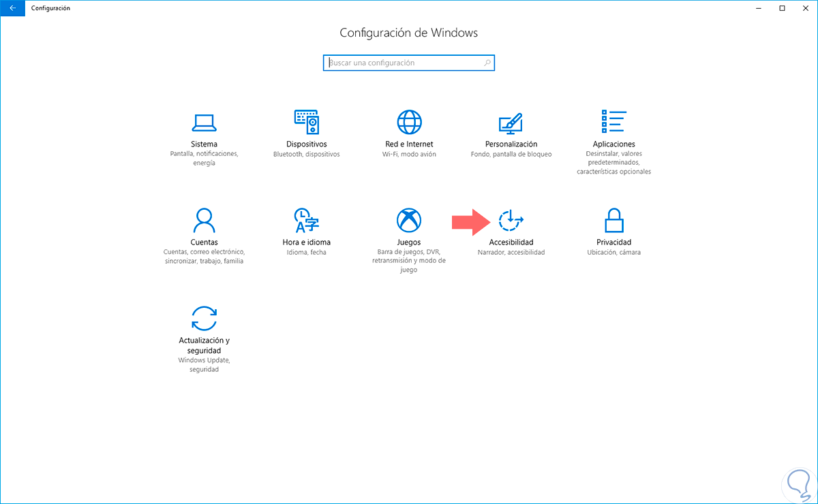Screen dimensions: 818x504
Task: Open the Cuentas person icon
Action: pos(204,220)
